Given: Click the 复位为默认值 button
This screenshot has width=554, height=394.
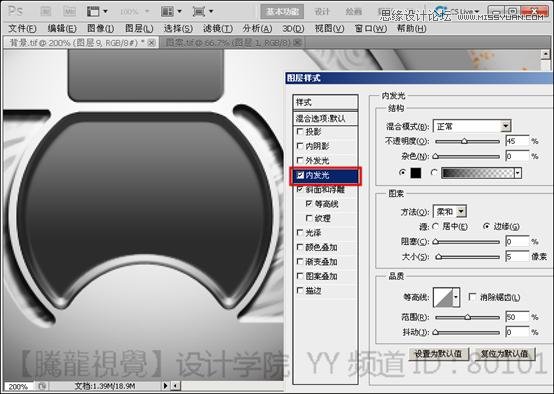Looking at the screenshot, I should 506,353.
